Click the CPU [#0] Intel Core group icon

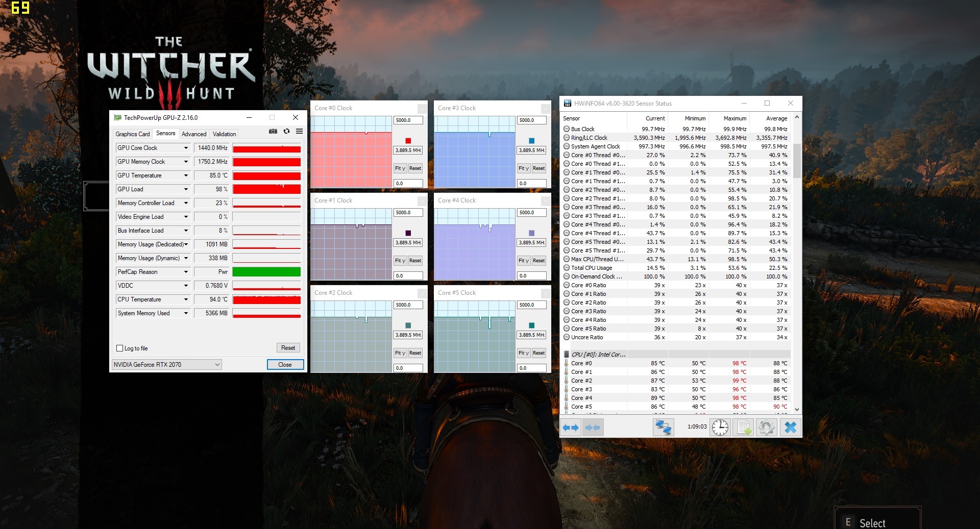567,355
